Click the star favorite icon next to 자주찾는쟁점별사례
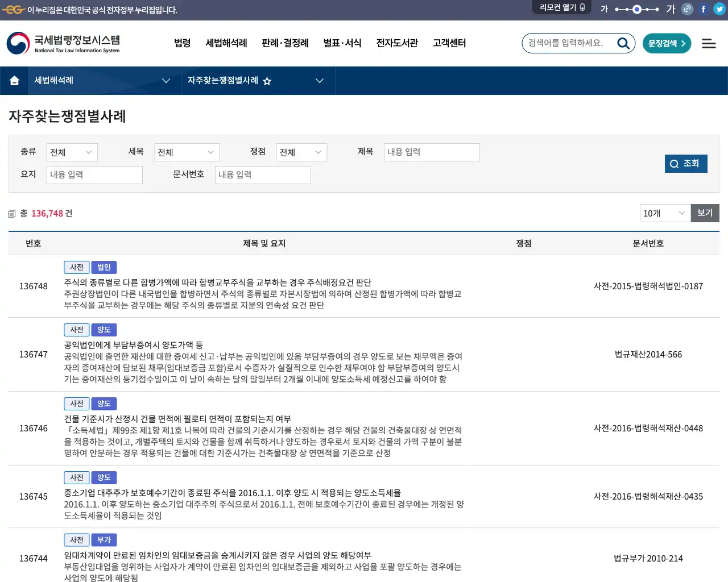 click(267, 81)
